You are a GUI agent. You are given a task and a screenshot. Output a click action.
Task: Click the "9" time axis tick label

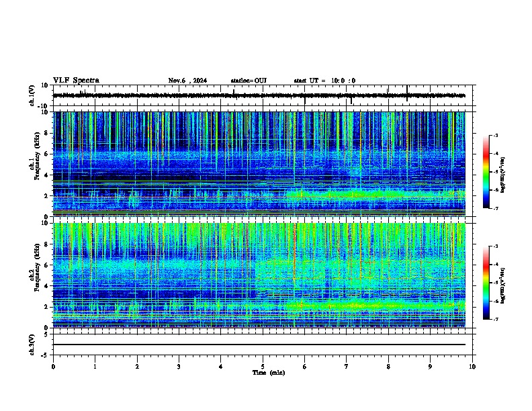[x=430, y=367]
